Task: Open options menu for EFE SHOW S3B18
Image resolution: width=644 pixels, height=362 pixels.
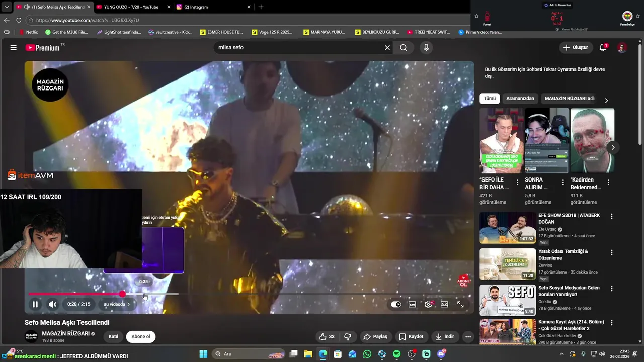Action: point(612,216)
